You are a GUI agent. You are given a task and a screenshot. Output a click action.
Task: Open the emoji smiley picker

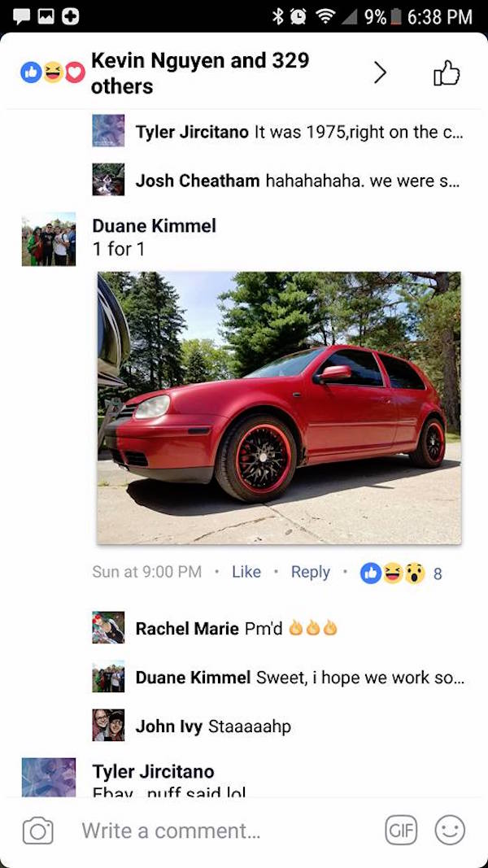coord(450,831)
